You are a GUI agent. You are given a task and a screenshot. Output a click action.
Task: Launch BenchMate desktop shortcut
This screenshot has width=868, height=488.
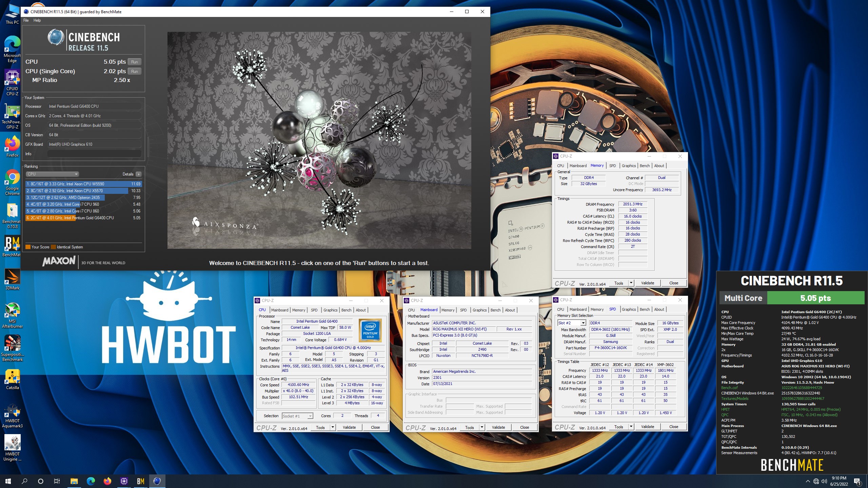click(12, 246)
